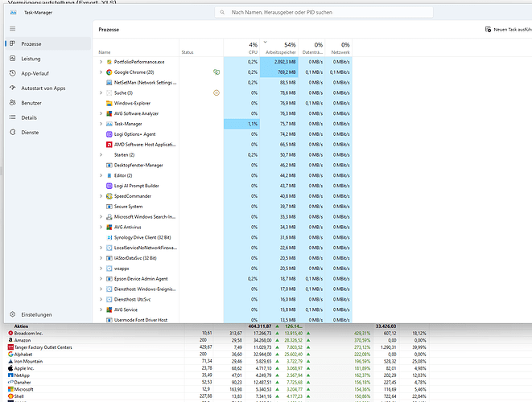Image resolution: width=532 pixels, height=402 pixels.
Task: Click the Logi Options+ Agent icon
Action: point(109,134)
